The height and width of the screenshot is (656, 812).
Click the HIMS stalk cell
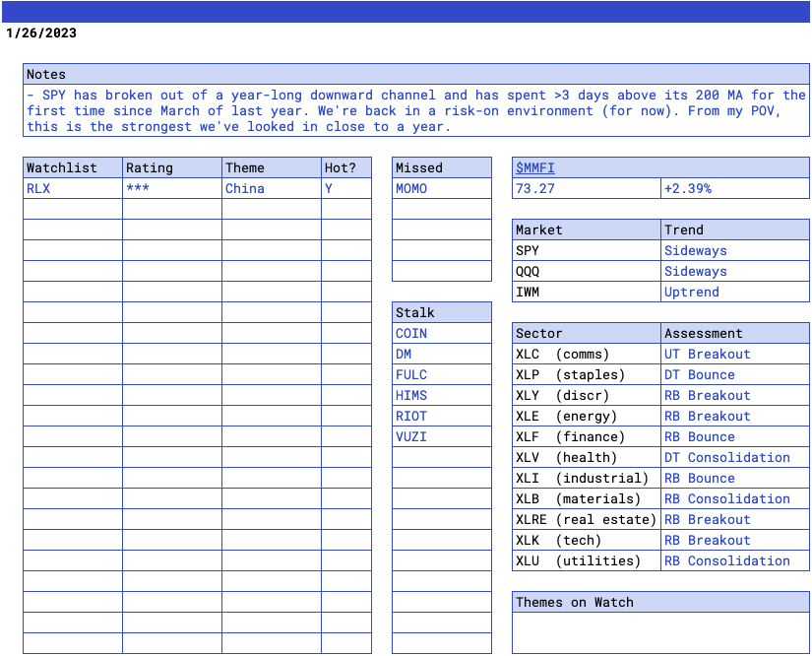tap(442, 395)
